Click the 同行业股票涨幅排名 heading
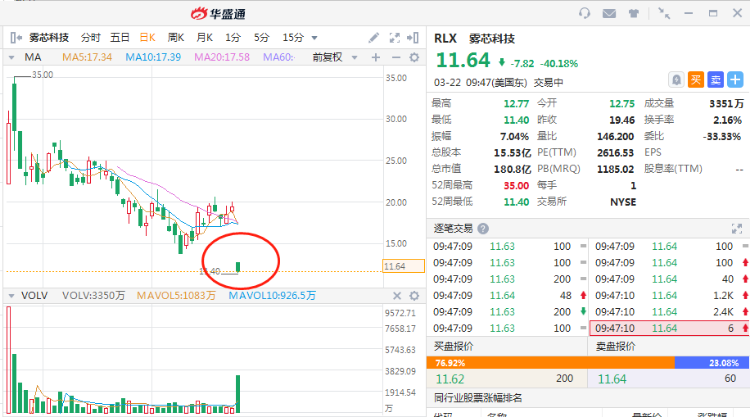Image resolution: width=750 pixels, height=417 pixels. coord(478,397)
